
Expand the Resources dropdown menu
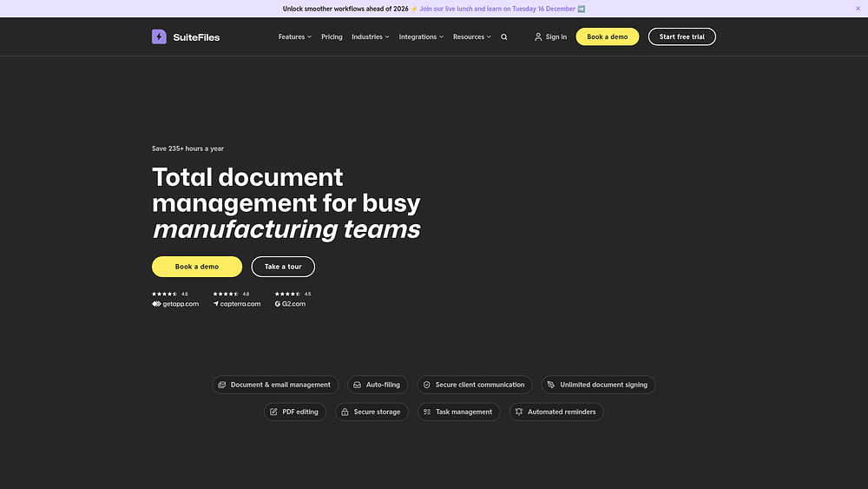(471, 37)
